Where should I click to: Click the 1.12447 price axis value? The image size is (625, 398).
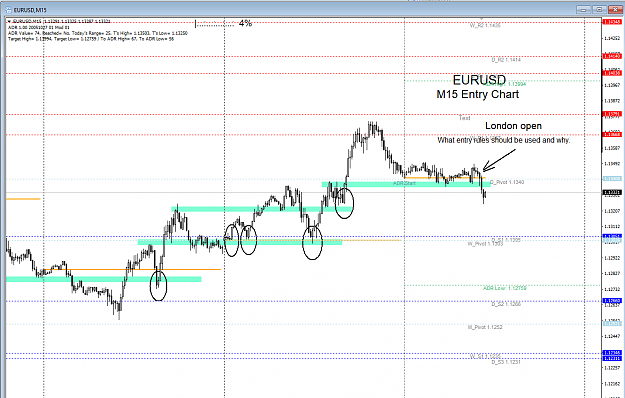click(612, 336)
